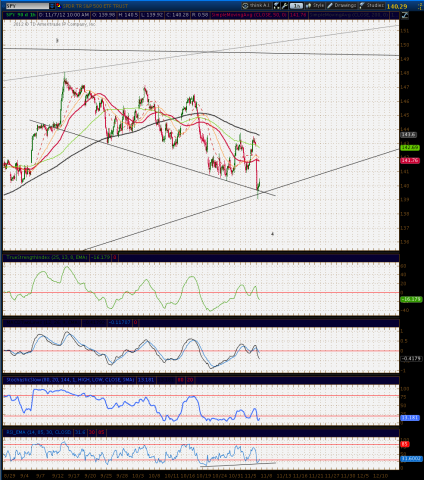The image size is (424, 480).
Task: Click the SimpleMovingAvg (CLOSE, 50) study label
Action: pyautogui.click(x=249, y=15)
